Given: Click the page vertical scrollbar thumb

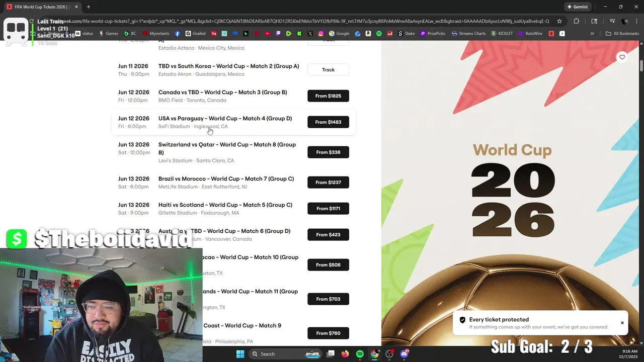Looking at the screenshot, I should click(641, 65).
